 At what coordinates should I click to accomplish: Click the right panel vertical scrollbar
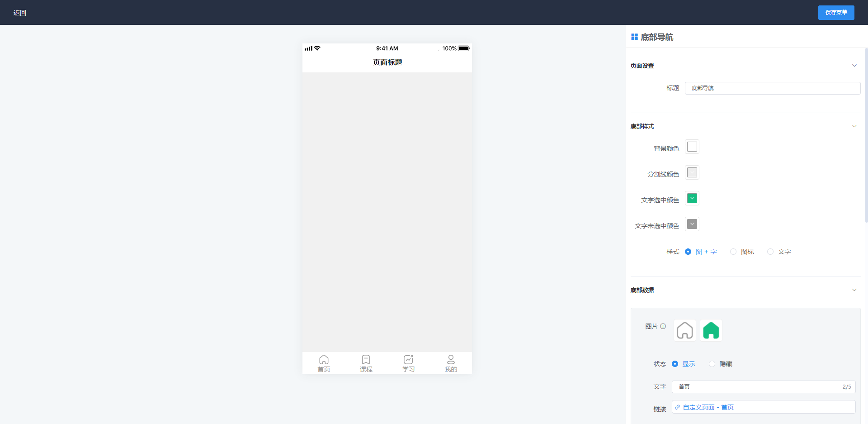pos(866,135)
